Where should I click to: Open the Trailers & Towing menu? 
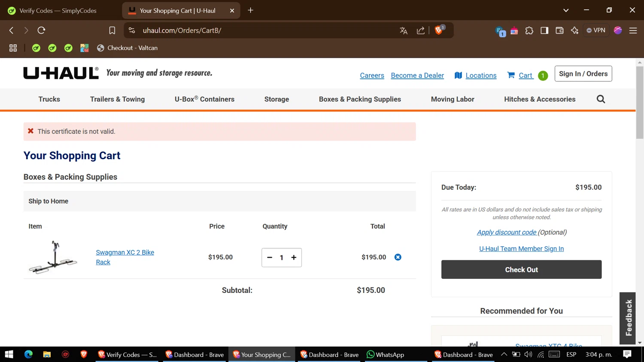[x=117, y=99]
